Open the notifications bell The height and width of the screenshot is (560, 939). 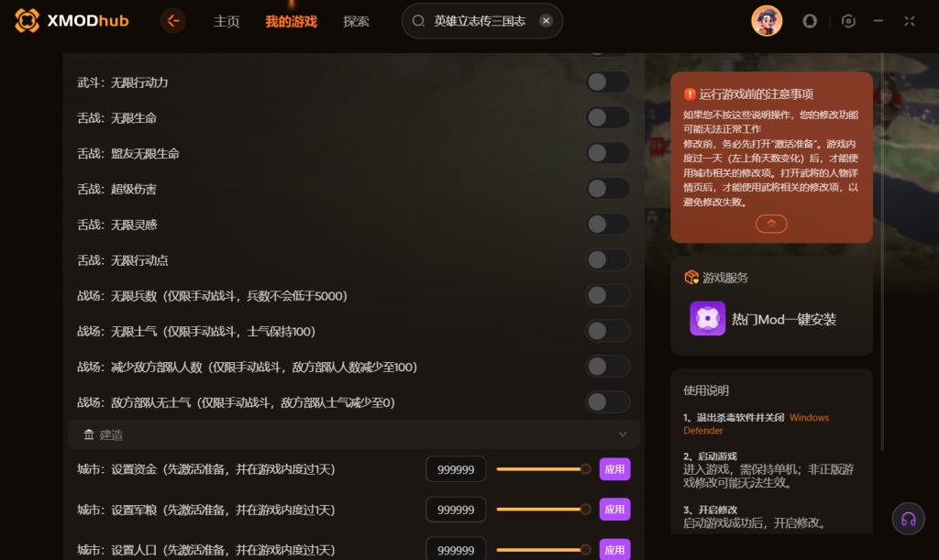810,21
